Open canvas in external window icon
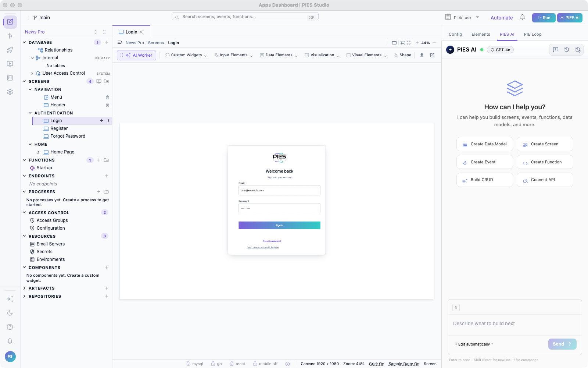The height and width of the screenshot is (368, 588). pyautogui.click(x=432, y=55)
